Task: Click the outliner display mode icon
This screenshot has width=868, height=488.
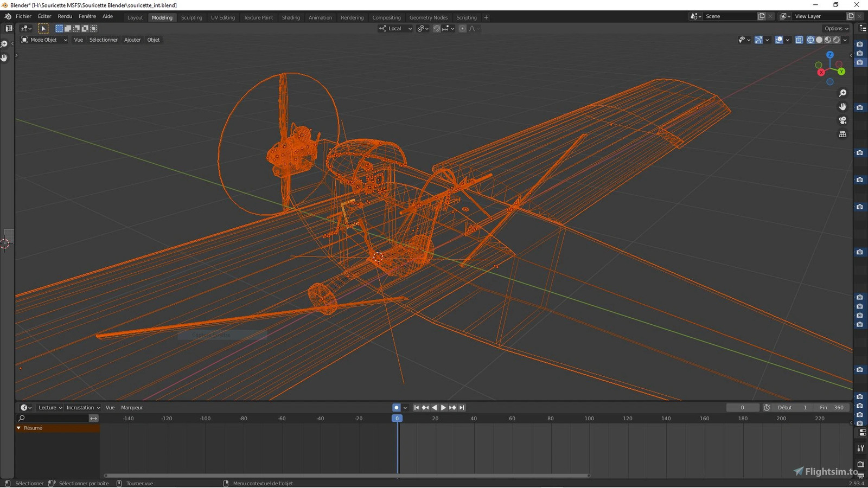Action: click(x=863, y=28)
